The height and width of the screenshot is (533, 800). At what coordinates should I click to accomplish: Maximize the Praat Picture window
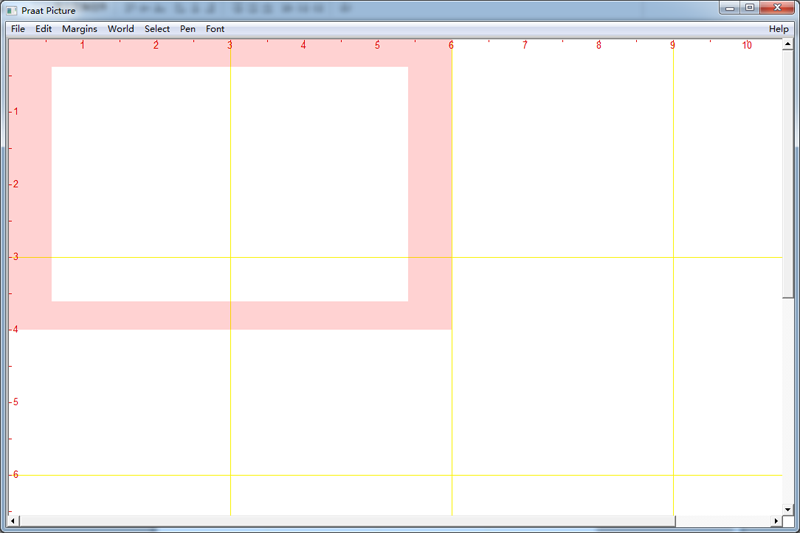750,8
